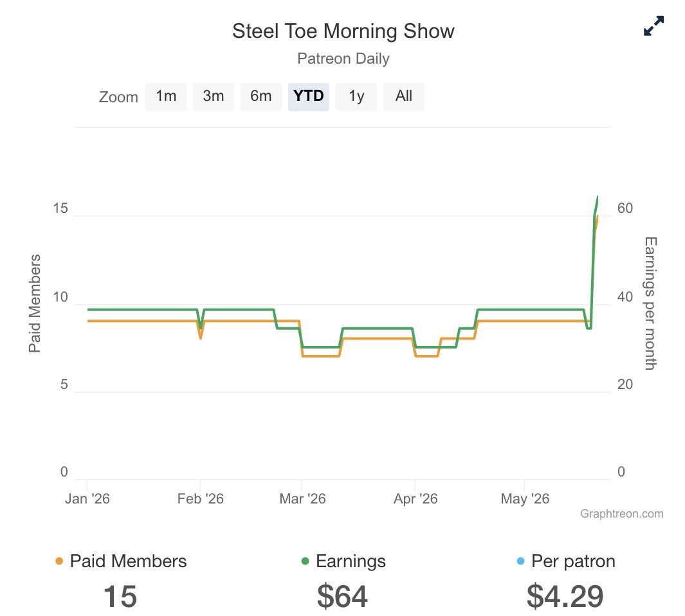
Task: Select the YTD zoom range
Action: (x=309, y=96)
